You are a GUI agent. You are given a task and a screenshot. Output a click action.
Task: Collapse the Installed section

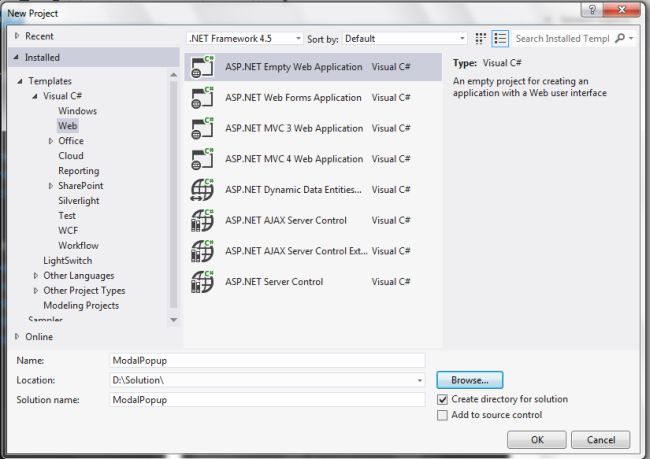(16, 57)
